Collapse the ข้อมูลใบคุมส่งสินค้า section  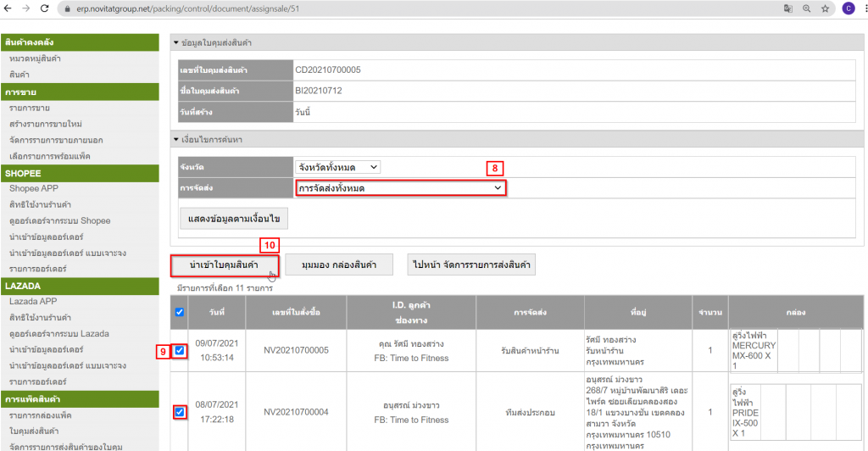tap(175, 42)
